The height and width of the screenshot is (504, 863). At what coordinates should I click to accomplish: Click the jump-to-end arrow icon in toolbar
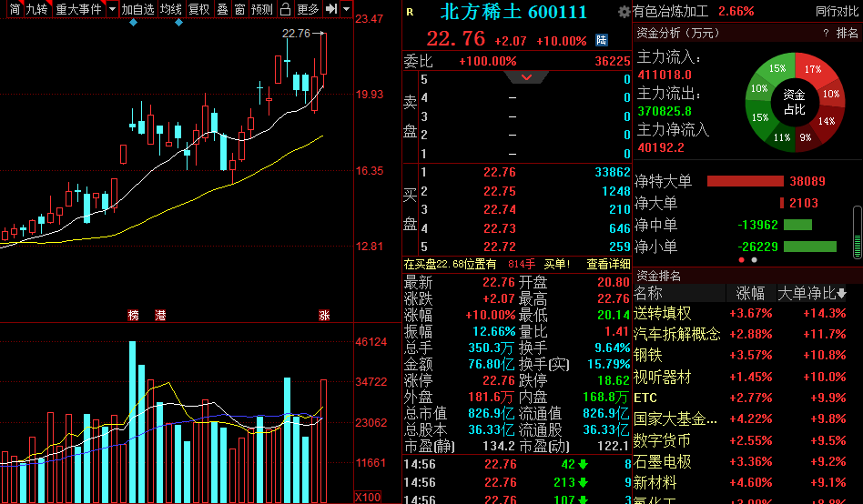coord(331,9)
